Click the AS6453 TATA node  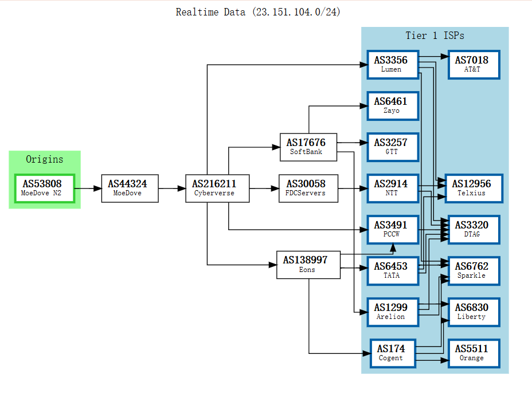393,271
